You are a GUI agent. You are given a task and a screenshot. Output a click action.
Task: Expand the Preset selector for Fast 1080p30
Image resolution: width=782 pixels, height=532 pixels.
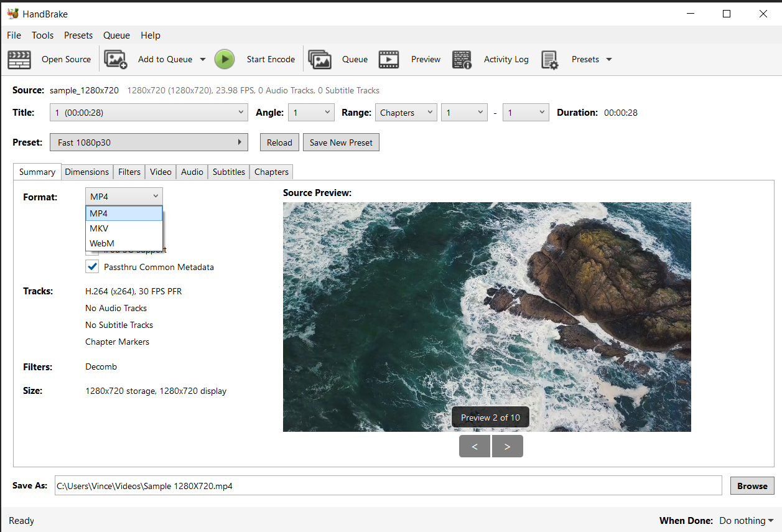point(240,142)
